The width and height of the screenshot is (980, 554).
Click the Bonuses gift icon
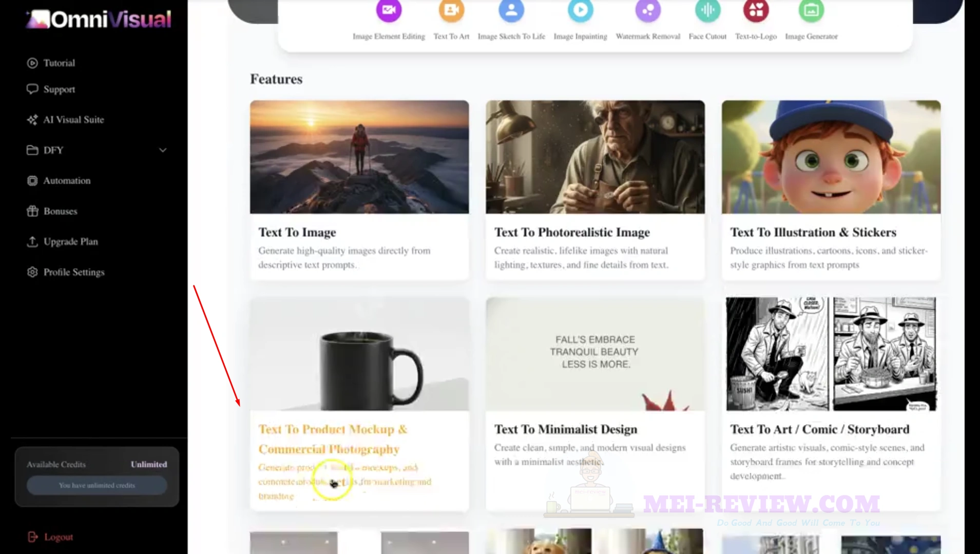(x=32, y=211)
